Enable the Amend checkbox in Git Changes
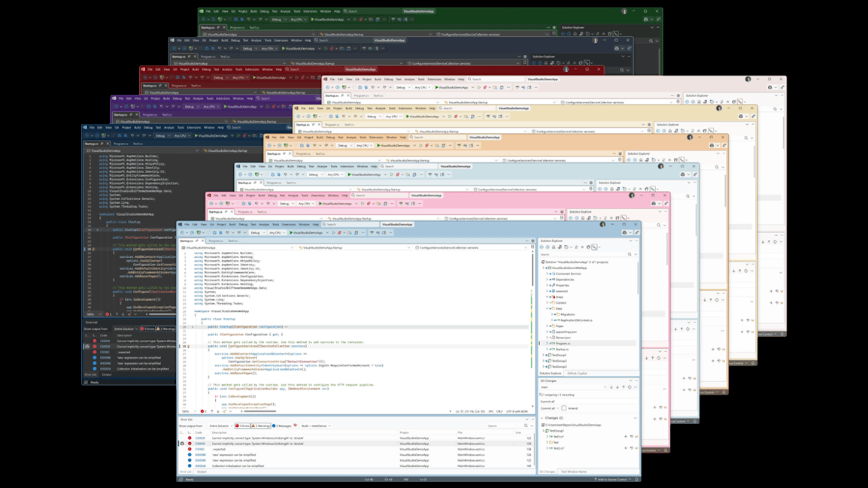The width and height of the screenshot is (868, 488). coord(563,408)
